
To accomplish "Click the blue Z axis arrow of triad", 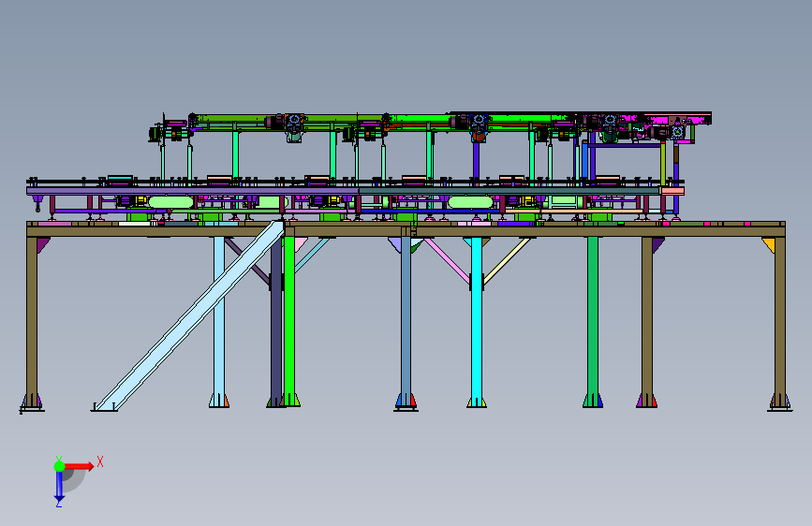I will [59, 487].
